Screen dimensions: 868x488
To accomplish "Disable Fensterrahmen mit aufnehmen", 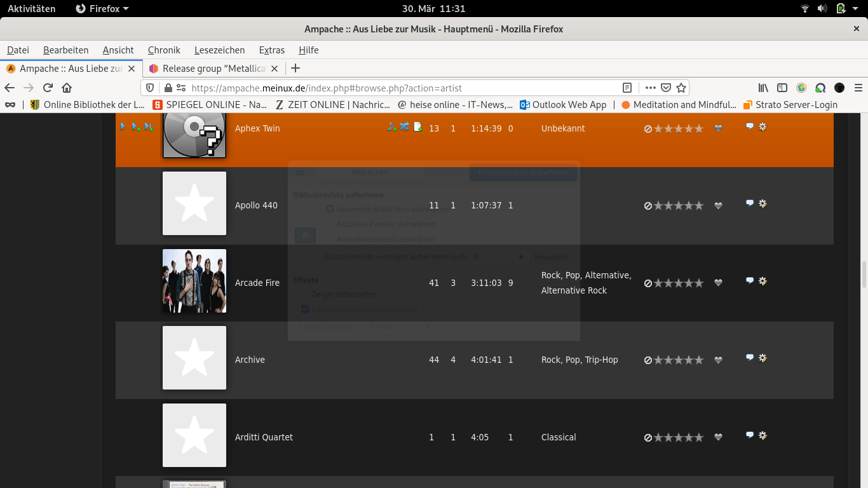I will [x=305, y=309].
